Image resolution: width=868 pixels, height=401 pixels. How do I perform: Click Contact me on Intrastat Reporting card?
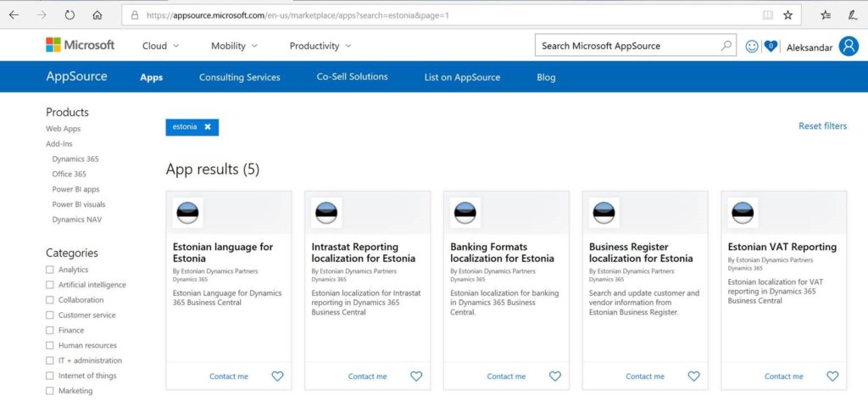pos(368,376)
